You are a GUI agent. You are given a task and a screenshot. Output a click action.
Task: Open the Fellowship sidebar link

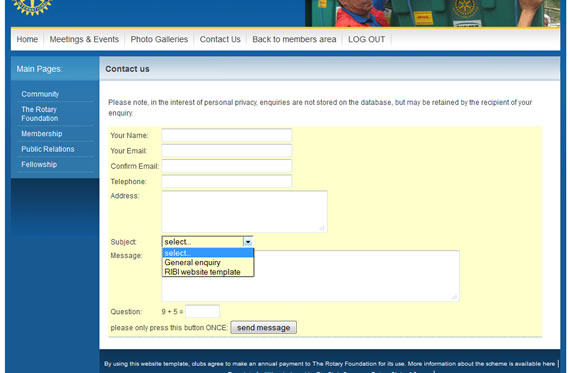tap(39, 164)
